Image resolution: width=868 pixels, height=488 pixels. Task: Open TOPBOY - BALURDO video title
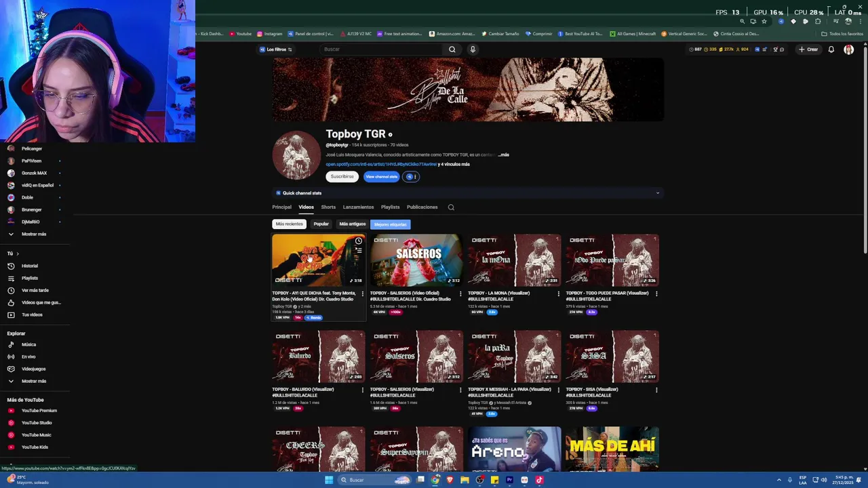302,392
